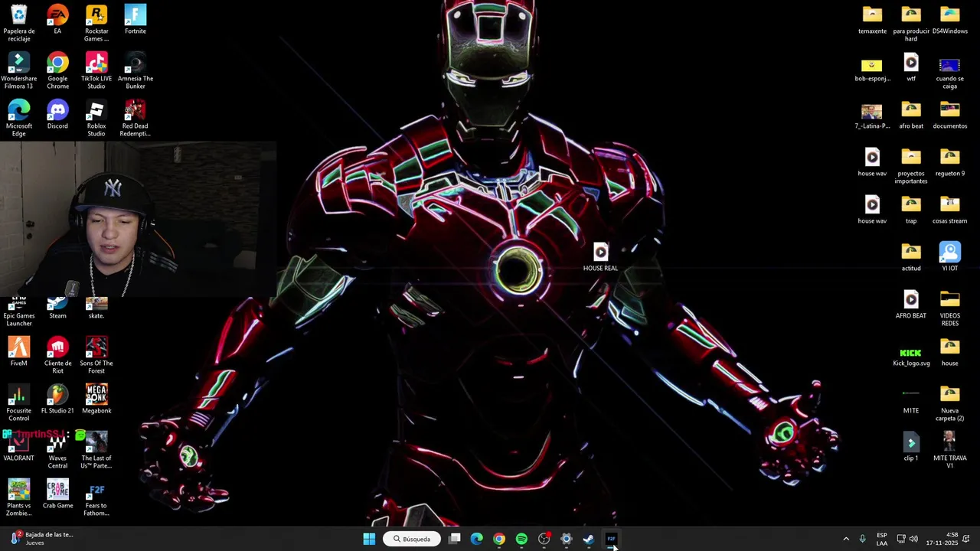Image resolution: width=980 pixels, height=551 pixels.
Task: Select the Google Chrome desktop shortcut
Action: pos(57,70)
